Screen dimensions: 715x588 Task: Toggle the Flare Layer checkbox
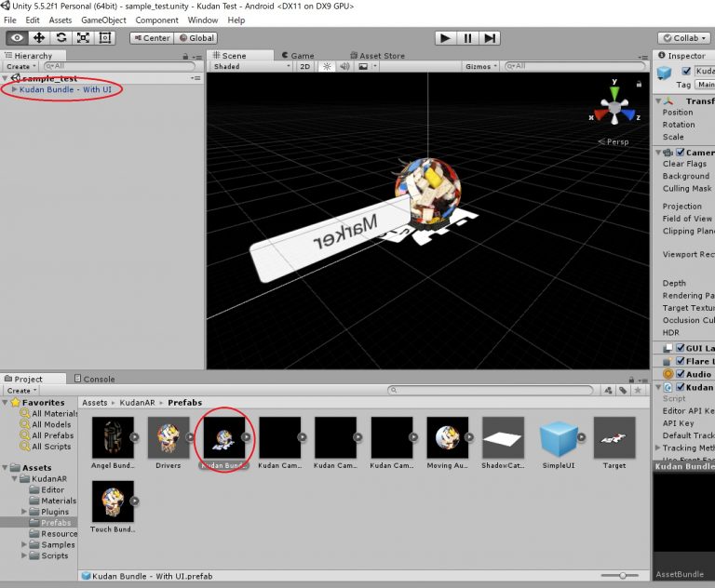click(681, 361)
